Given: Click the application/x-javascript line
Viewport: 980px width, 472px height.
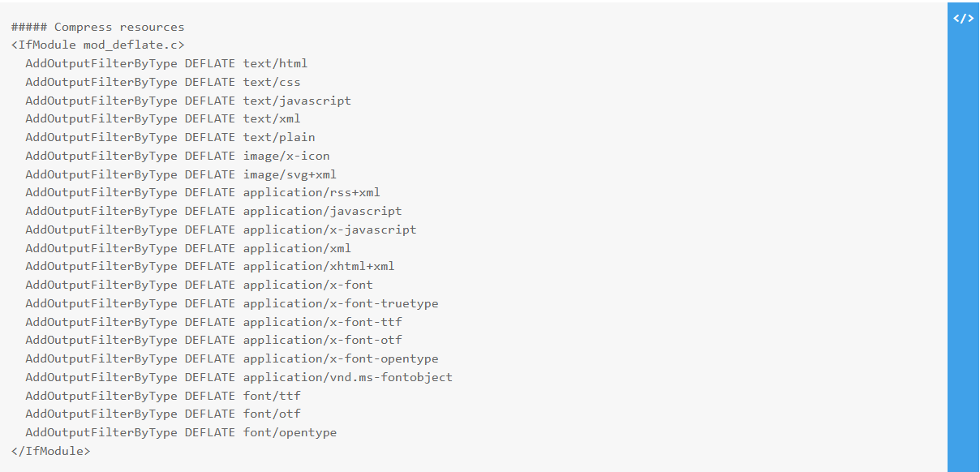Looking at the screenshot, I should click(221, 230).
